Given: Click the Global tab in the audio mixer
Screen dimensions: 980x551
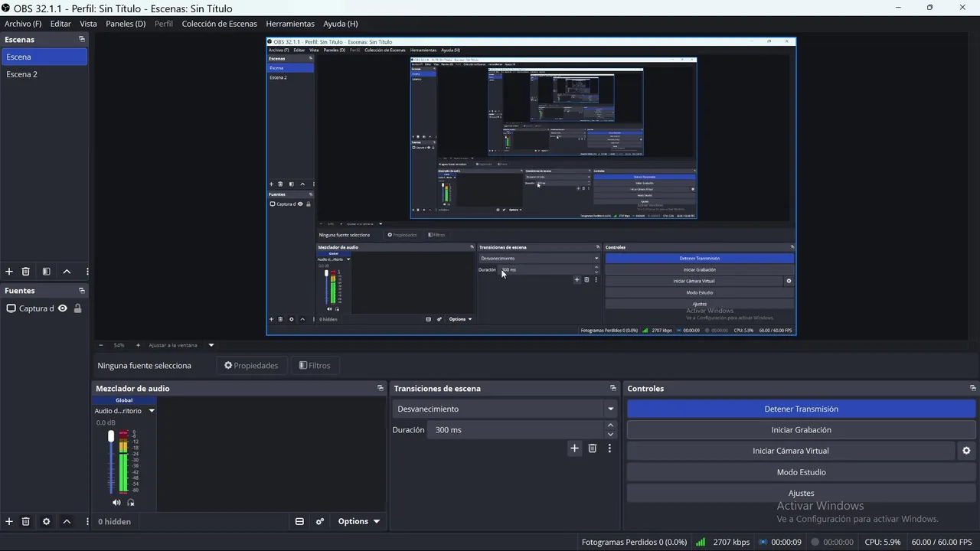Looking at the screenshot, I should tap(124, 400).
